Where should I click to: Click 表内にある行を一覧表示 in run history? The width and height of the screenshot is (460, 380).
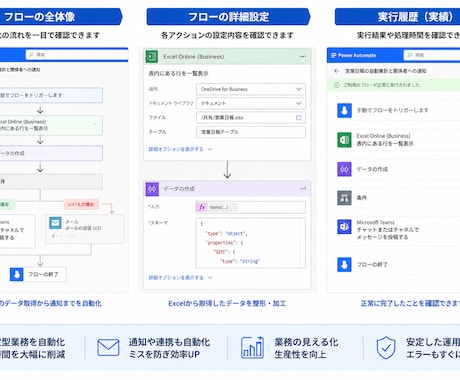pos(385,144)
